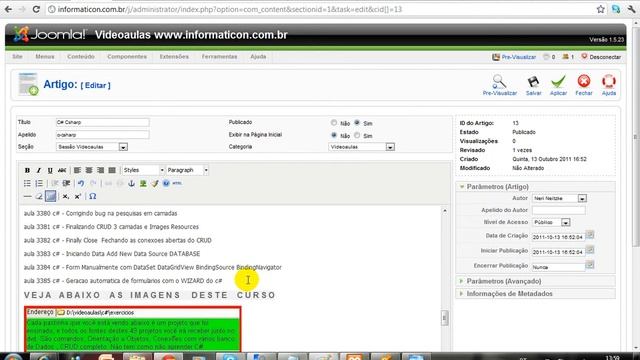Click the red Fechar button
The height and width of the screenshot is (360, 640).
point(584,81)
